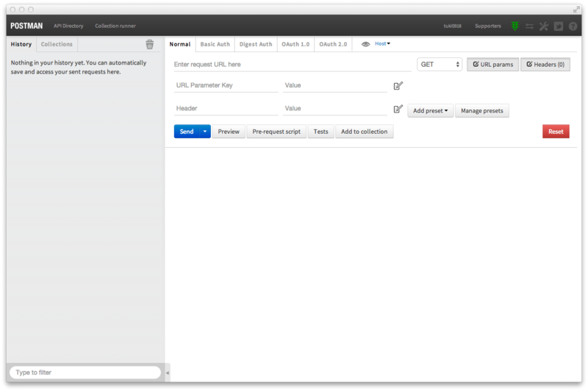Toggle the Headers (0) button

(545, 65)
